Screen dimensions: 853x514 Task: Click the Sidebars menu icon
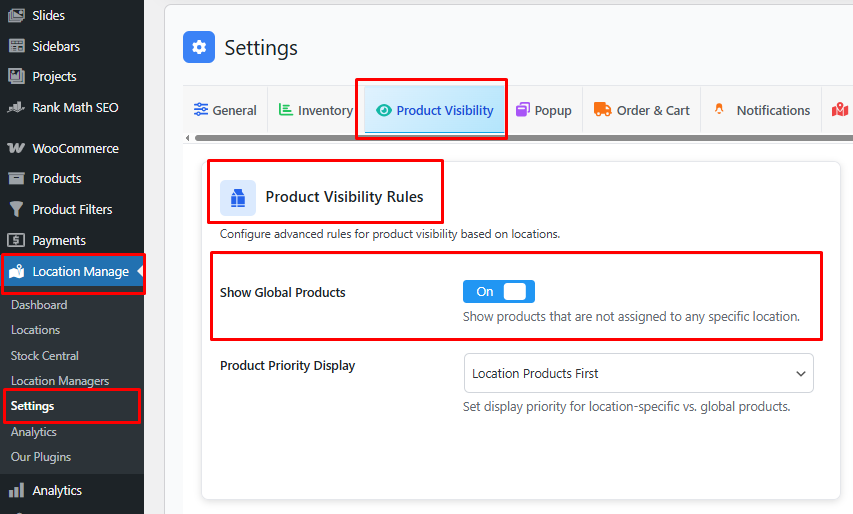[x=16, y=46]
